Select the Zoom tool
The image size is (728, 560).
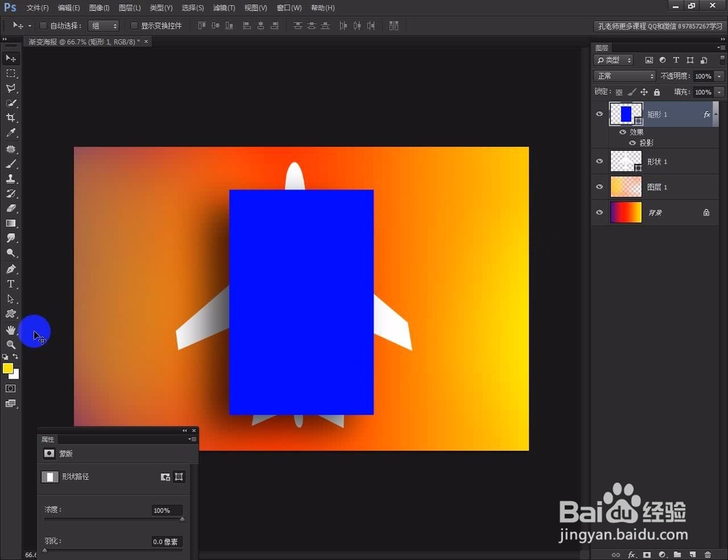pyautogui.click(x=10, y=344)
